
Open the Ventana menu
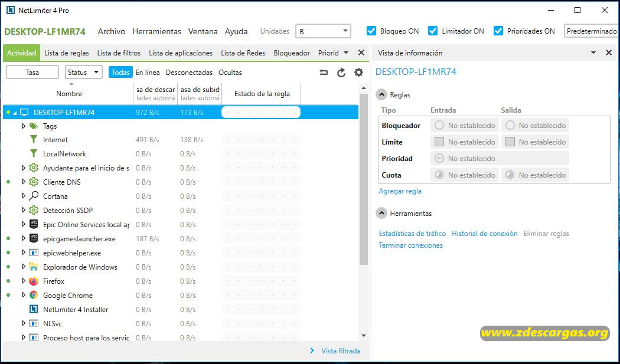[203, 31]
